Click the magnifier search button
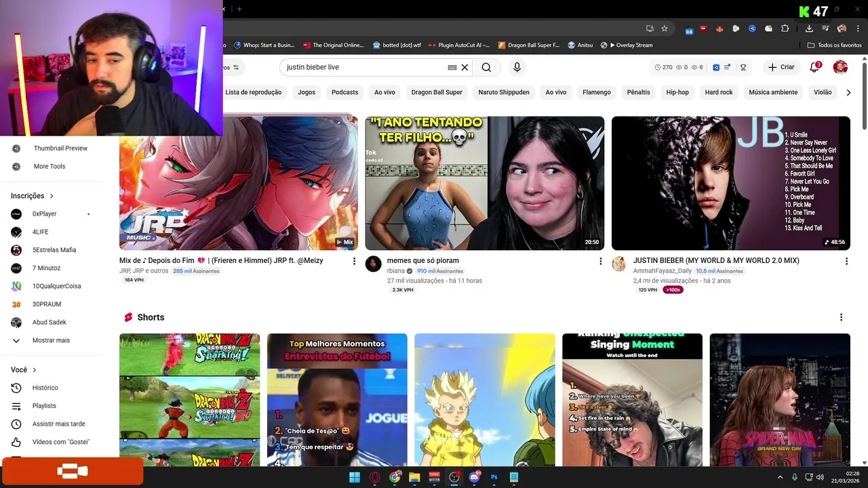Screen dimensions: 868x488 (x=486, y=67)
